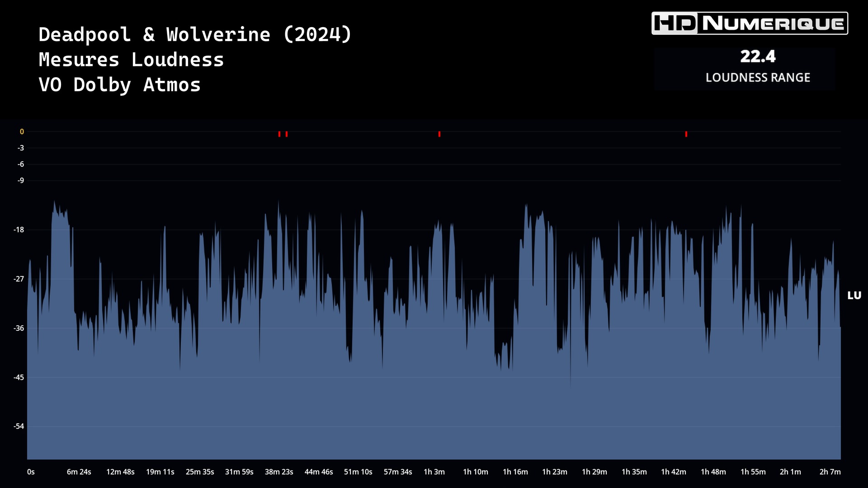The height and width of the screenshot is (488, 868).
Task: Click the -27 y-axis label
Action: tap(19, 279)
